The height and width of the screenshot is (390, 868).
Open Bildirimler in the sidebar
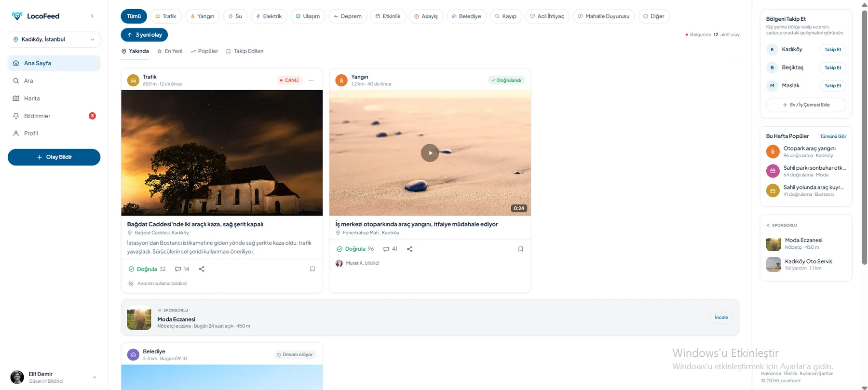54,116
